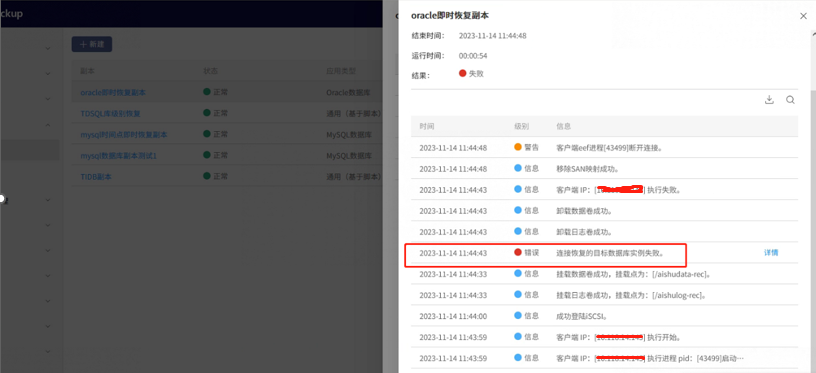816x373 pixels.
Task: Click 通用（基于脚本） in the TDSQL库级别恢复 row
Action: (354, 113)
